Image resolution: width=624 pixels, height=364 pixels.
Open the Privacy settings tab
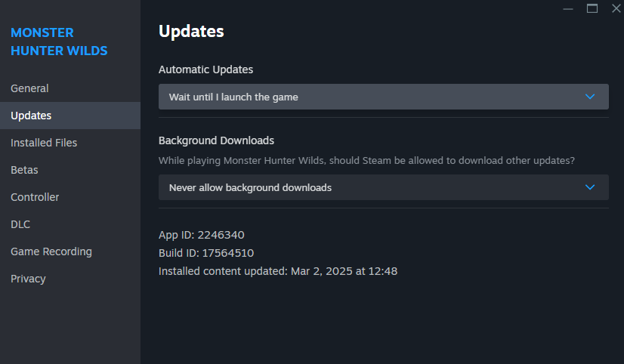click(x=28, y=279)
